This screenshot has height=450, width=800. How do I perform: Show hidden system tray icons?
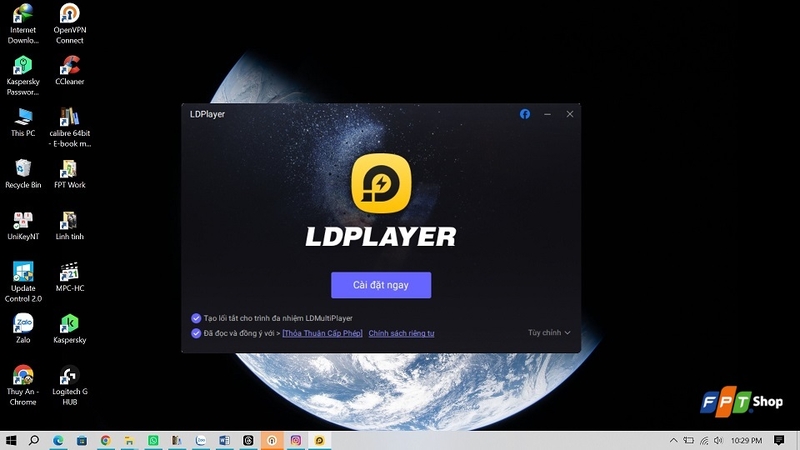[x=673, y=440]
